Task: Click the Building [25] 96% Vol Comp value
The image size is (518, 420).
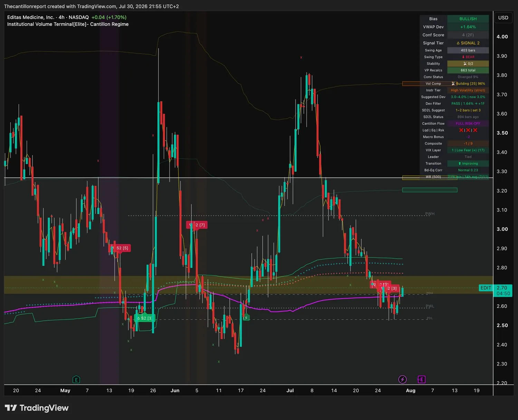Action: click(x=468, y=84)
